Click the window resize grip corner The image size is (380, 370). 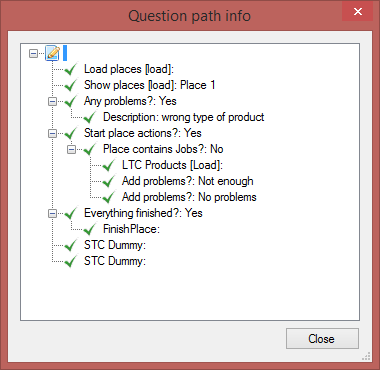[366, 356]
